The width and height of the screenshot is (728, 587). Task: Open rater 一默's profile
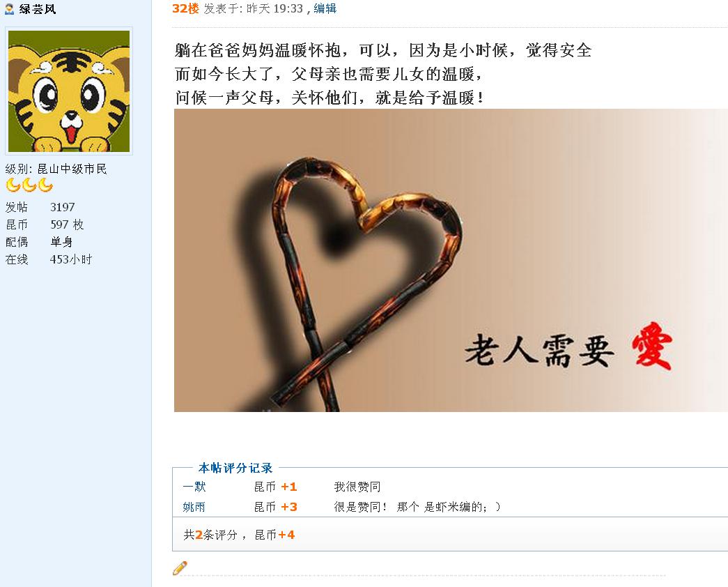tap(194, 487)
